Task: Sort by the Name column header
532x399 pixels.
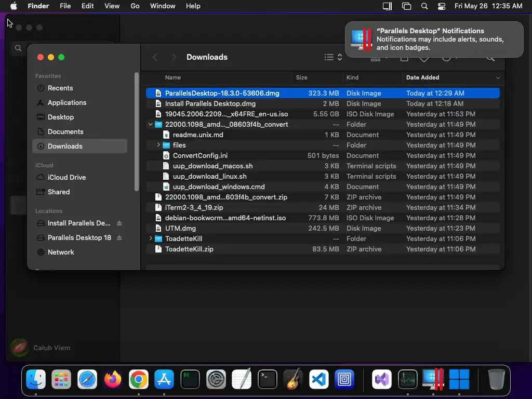Action: coord(172,78)
